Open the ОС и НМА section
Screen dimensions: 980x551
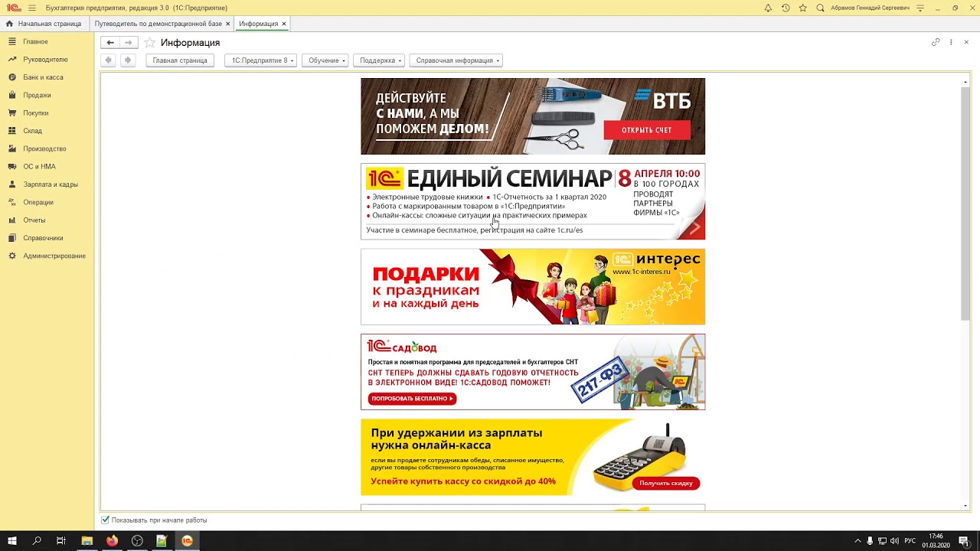click(39, 167)
